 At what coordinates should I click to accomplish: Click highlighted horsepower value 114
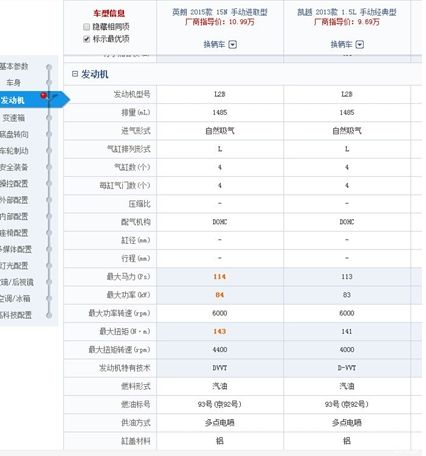[220, 277]
